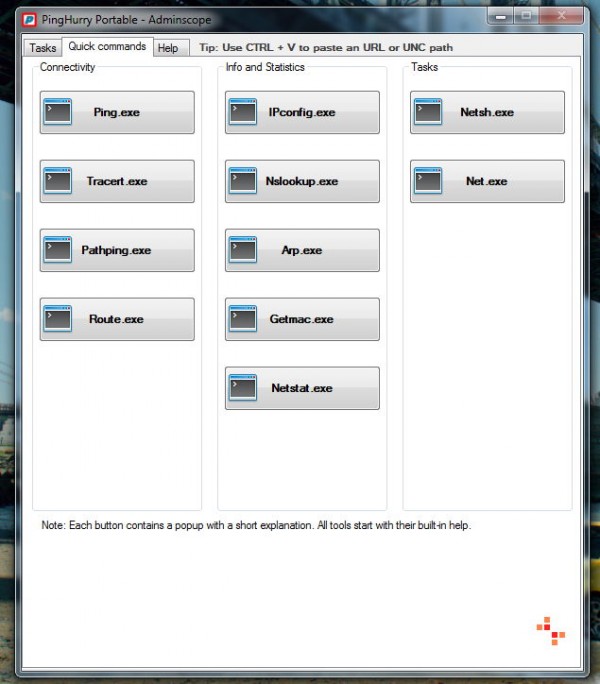This screenshot has height=684, width=600.
Task: Switch to the Tasks tab
Action: click(43, 48)
